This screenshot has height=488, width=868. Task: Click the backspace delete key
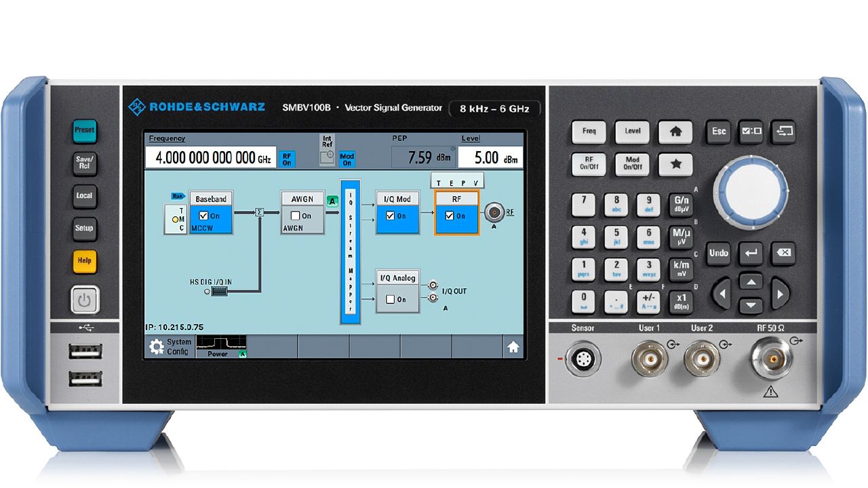[x=783, y=253]
